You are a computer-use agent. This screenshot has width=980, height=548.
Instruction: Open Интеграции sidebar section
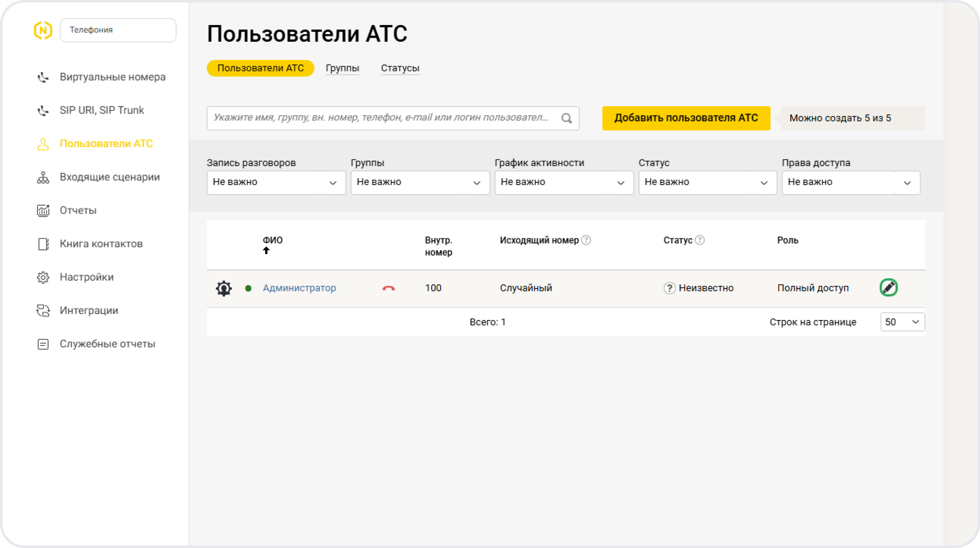89,311
